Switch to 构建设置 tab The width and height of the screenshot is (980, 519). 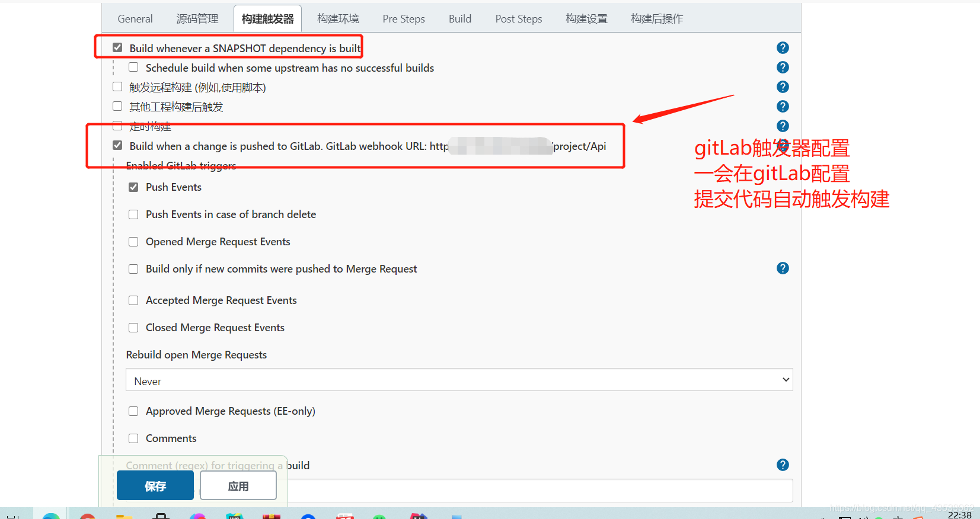pyautogui.click(x=587, y=19)
